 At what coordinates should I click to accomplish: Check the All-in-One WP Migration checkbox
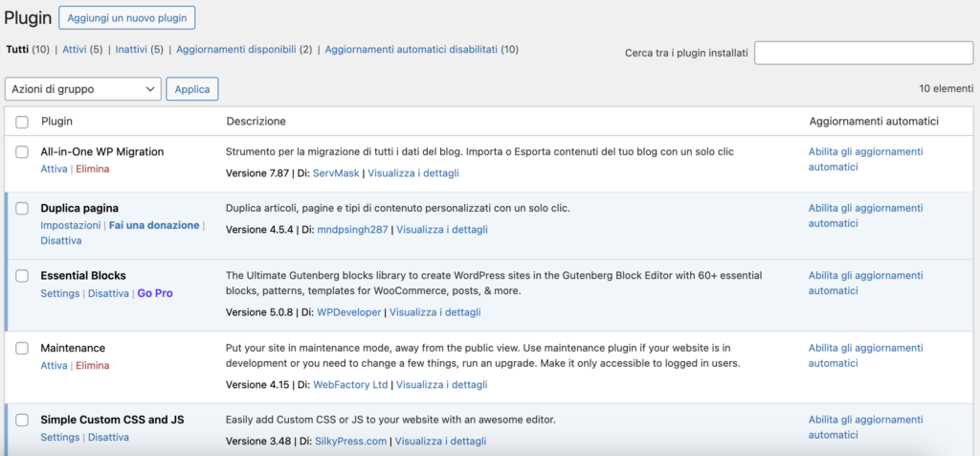(x=22, y=152)
